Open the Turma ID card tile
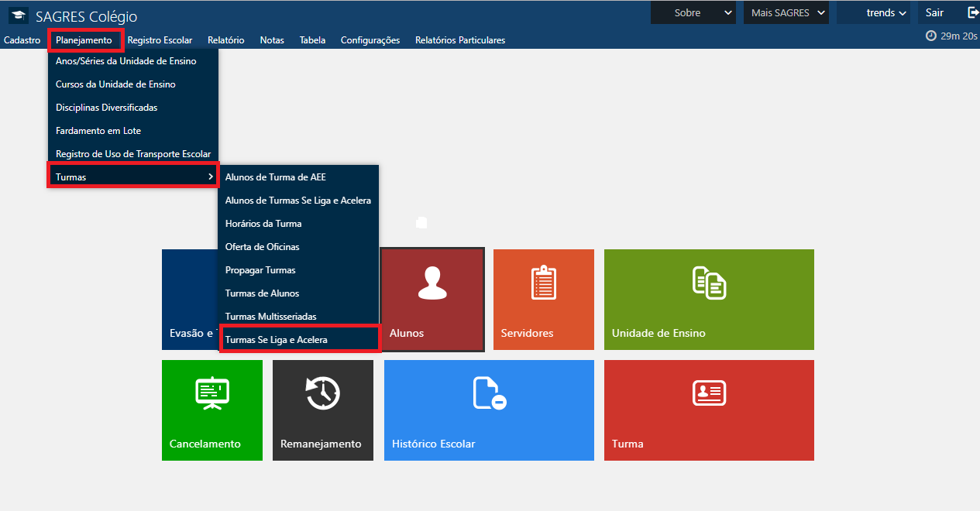The height and width of the screenshot is (511, 980). (x=708, y=410)
